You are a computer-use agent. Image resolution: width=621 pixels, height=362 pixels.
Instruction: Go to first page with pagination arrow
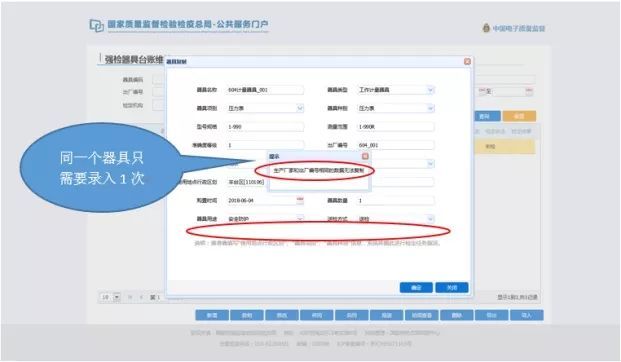point(130,297)
